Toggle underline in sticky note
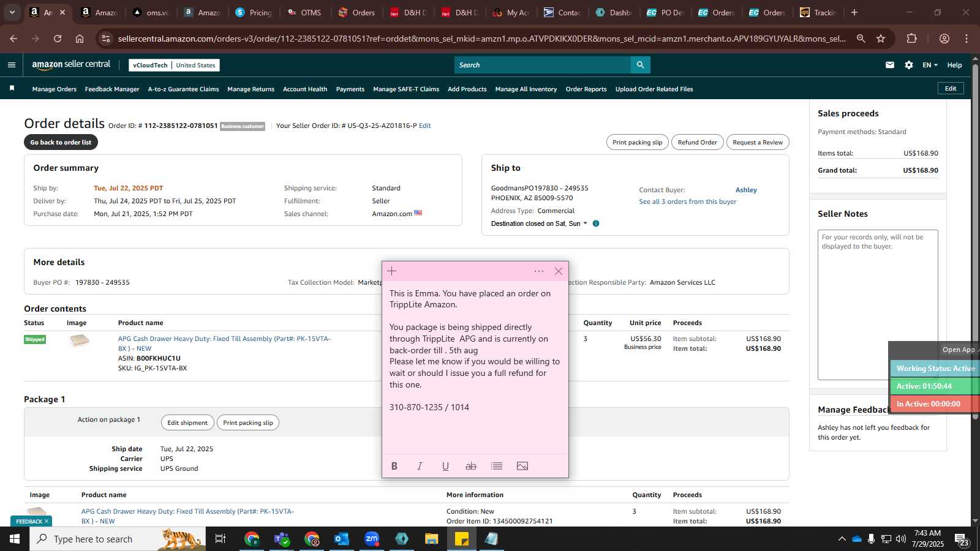Image resolution: width=980 pixels, height=551 pixels. [x=445, y=466]
